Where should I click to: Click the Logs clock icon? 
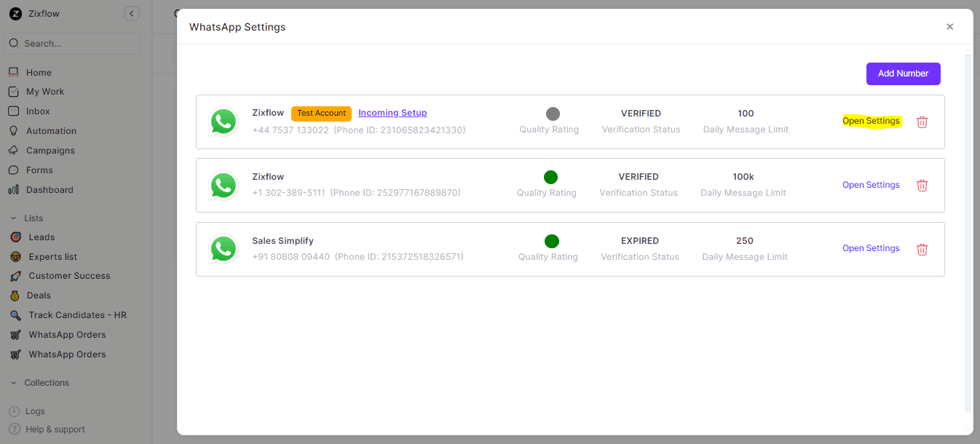tap(14, 411)
